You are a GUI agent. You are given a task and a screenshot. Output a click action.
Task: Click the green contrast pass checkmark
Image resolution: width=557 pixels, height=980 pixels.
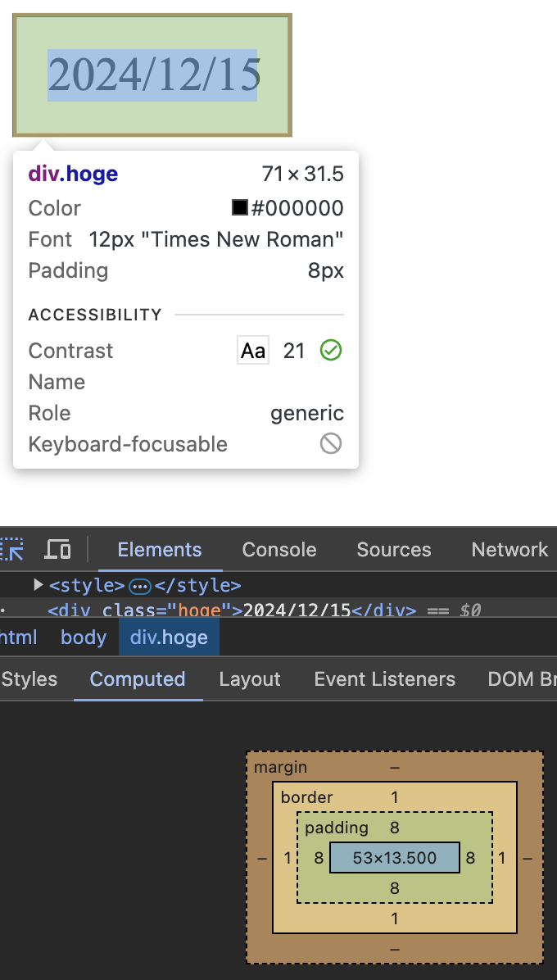point(331,351)
